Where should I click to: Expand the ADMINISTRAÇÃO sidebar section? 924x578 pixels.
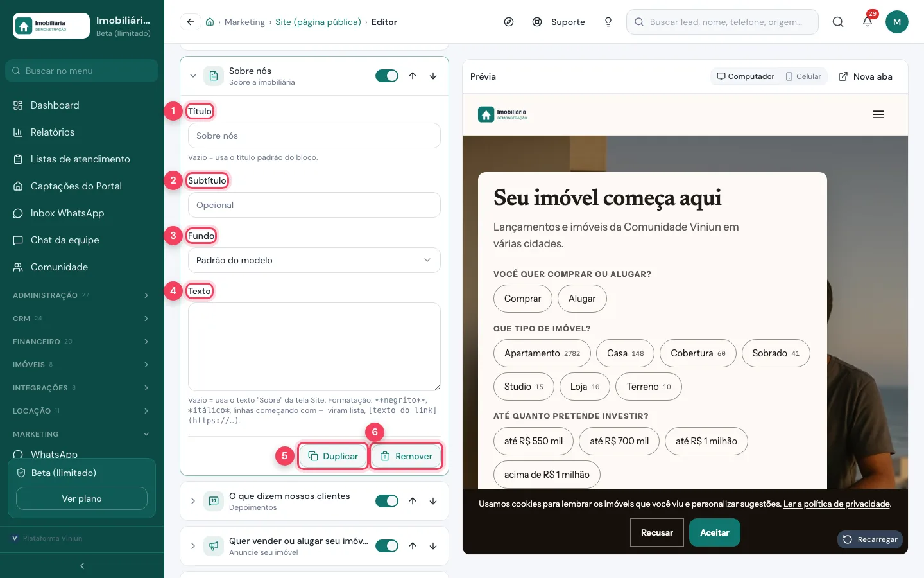82,295
